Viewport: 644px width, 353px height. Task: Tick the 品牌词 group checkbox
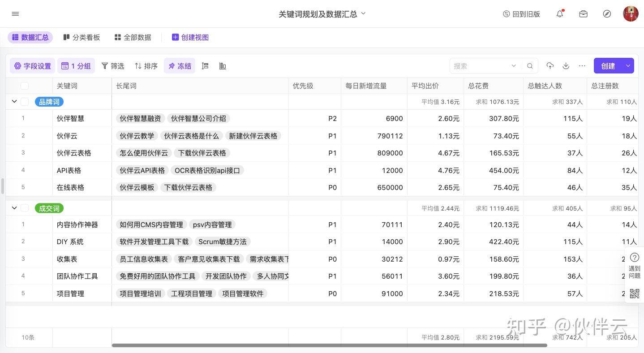click(x=25, y=102)
